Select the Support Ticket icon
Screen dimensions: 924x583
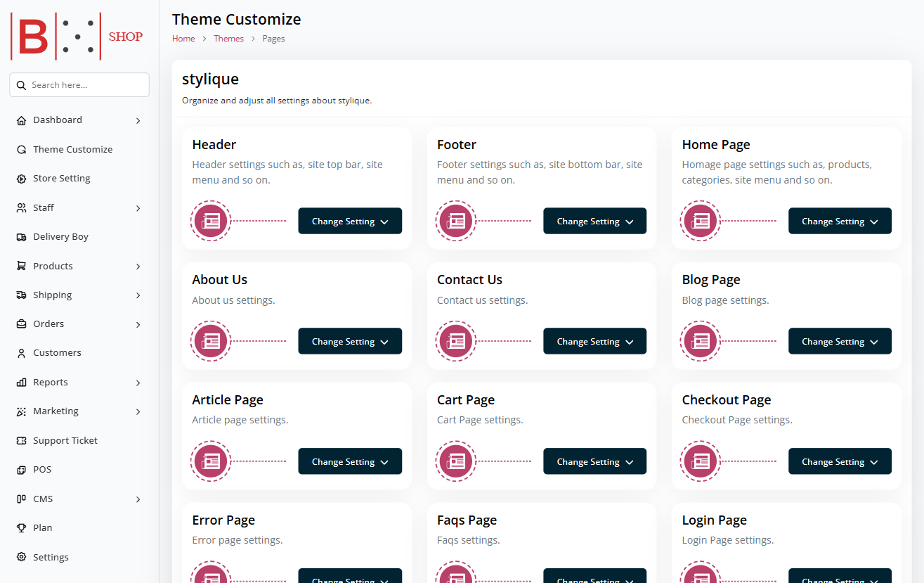(x=21, y=440)
